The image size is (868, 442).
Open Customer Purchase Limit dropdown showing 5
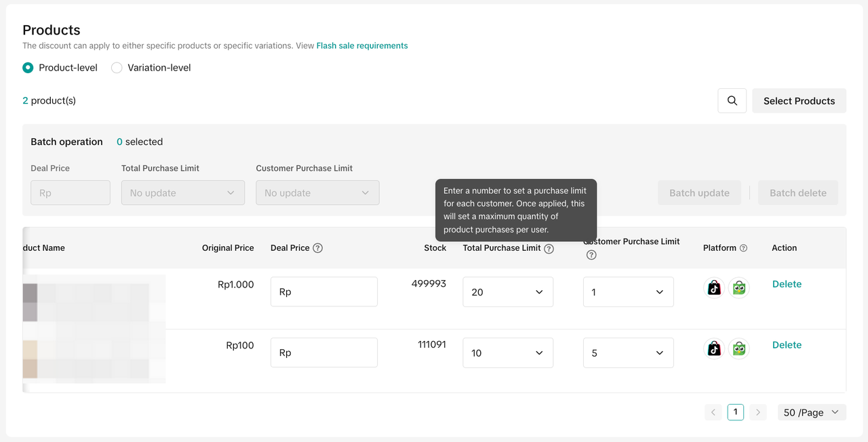pos(628,353)
